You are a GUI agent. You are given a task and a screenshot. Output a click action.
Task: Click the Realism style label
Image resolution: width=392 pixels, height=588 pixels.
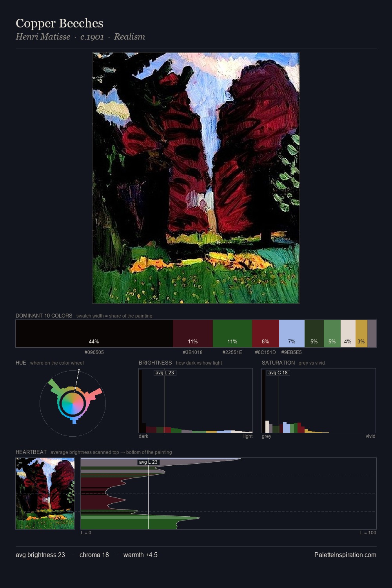click(x=129, y=37)
